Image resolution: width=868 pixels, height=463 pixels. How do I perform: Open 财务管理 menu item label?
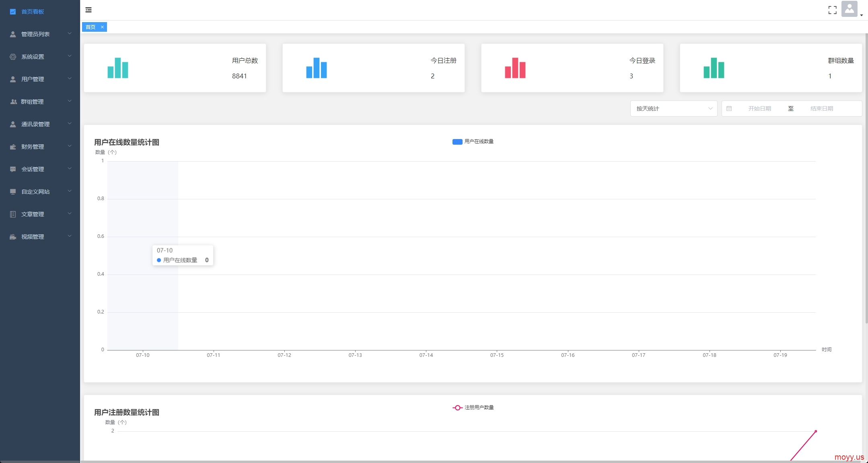[33, 147]
